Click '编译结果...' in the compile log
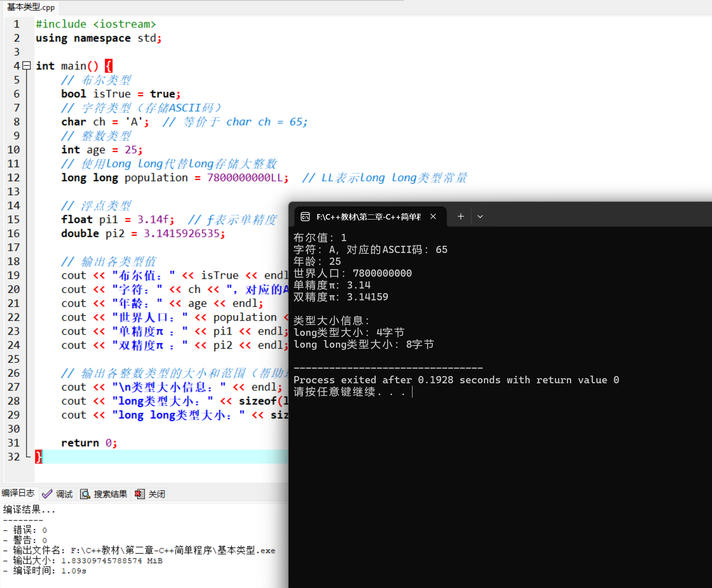 tap(29, 510)
